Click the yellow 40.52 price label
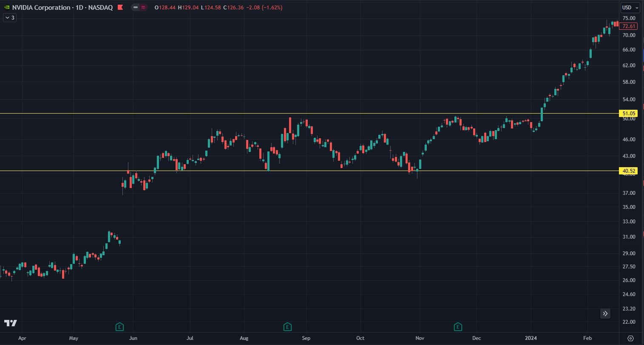Screen dimensions: 644x345 (x=629, y=171)
